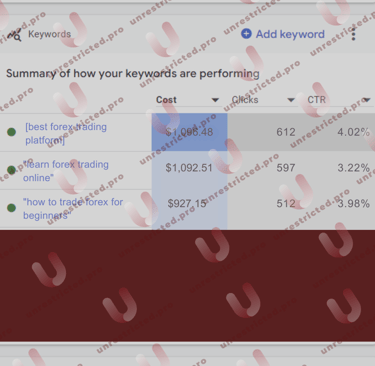375x366 pixels.
Task: Open keyword "how to trade forex for beginners"
Action: 73,209
